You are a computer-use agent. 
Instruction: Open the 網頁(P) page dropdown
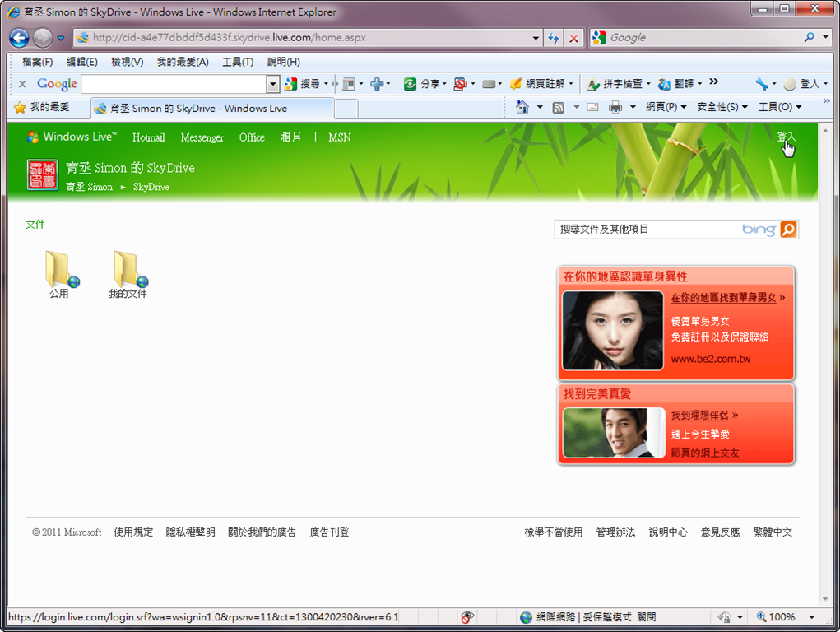(x=666, y=107)
